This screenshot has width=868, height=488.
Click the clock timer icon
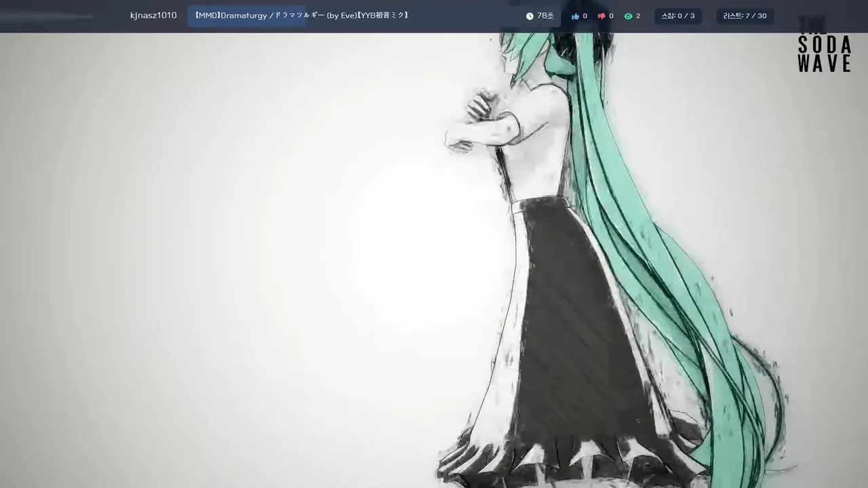pyautogui.click(x=530, y=16)
